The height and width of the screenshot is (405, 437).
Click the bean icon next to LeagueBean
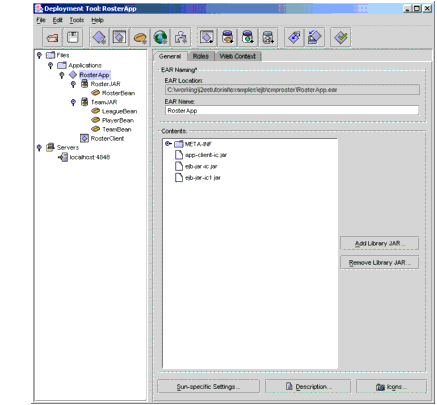96,111
